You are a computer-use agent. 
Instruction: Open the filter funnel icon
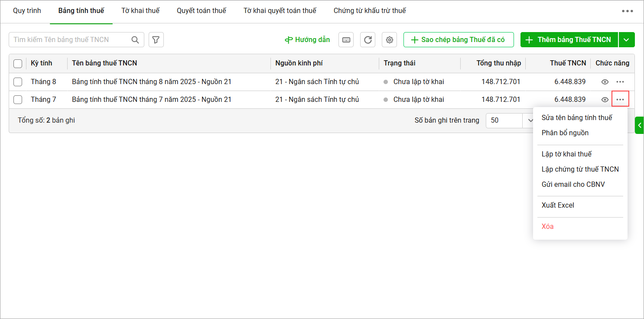click(x=156, y=40)
